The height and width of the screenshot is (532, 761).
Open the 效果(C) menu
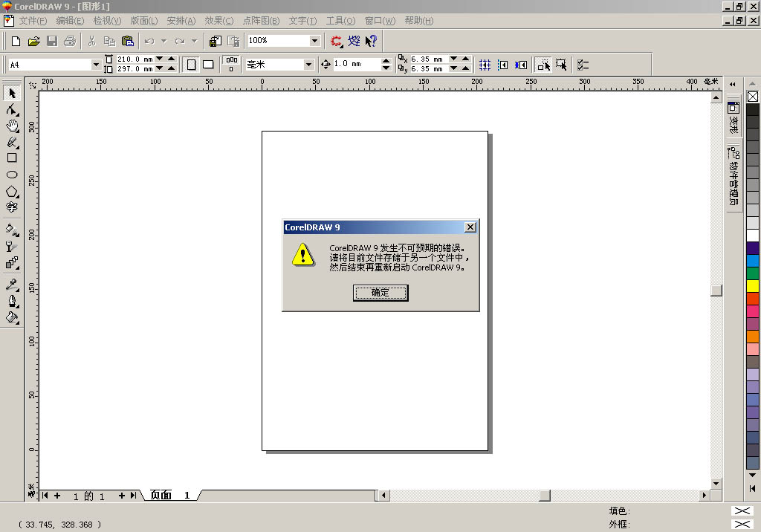click(x=219, y=21)
